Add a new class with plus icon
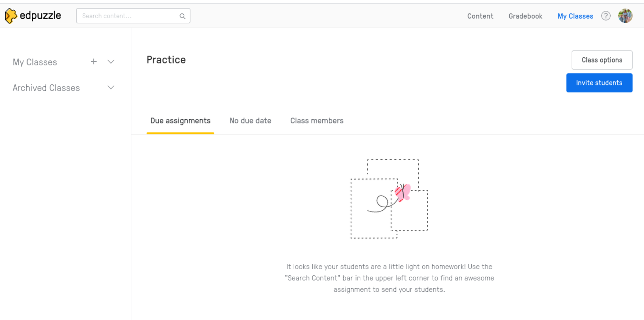 click(x=94, y=62)
